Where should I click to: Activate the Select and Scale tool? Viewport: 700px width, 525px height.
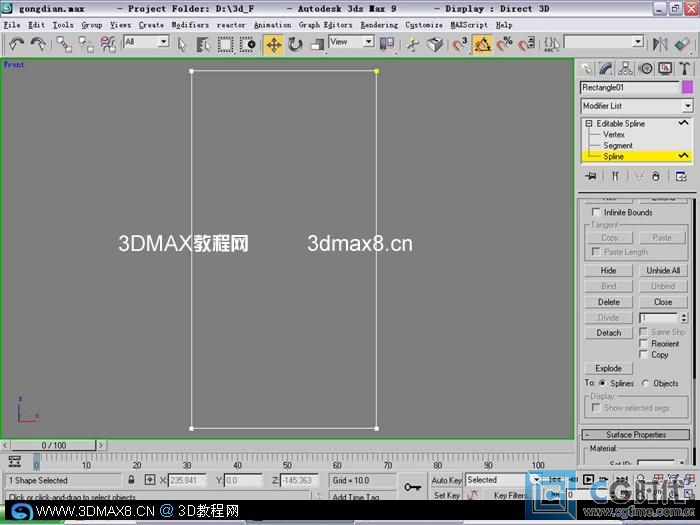[x=317, y=45]
